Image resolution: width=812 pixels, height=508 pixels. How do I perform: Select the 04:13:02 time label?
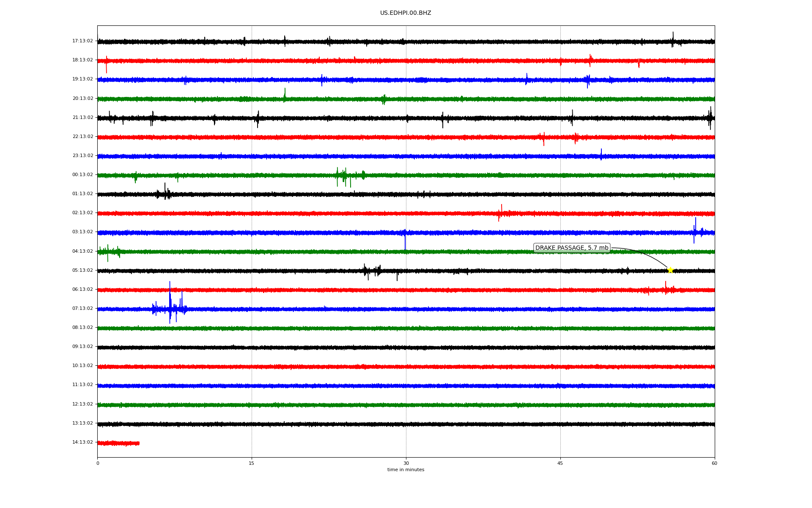(x=82, y=251)
